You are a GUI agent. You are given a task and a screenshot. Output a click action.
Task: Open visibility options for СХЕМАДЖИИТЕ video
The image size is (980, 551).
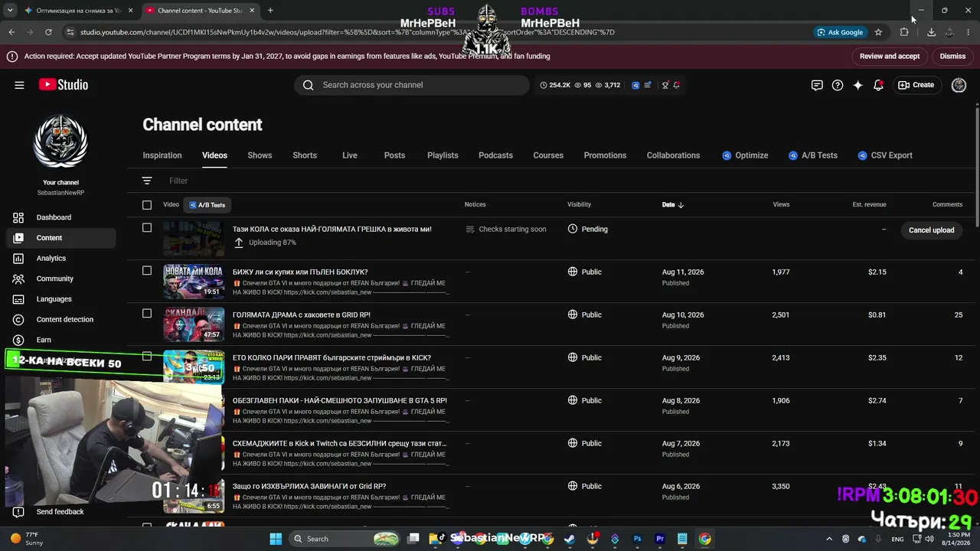pos(585,443)
